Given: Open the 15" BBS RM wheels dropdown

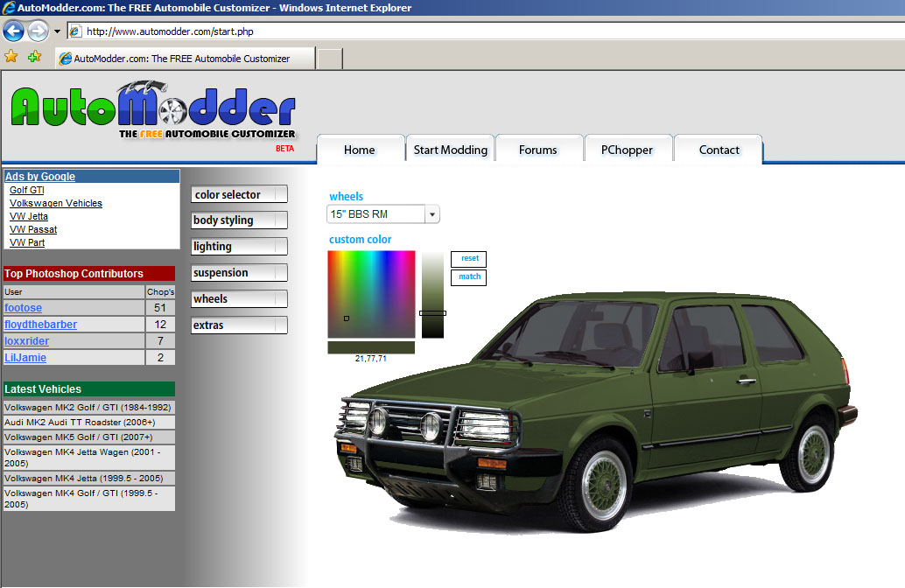Looking at the screenshot, I should 383,214.
